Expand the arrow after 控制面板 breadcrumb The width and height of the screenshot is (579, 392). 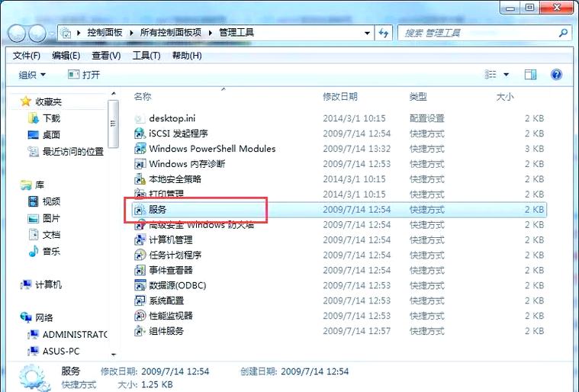coord(131,33)
